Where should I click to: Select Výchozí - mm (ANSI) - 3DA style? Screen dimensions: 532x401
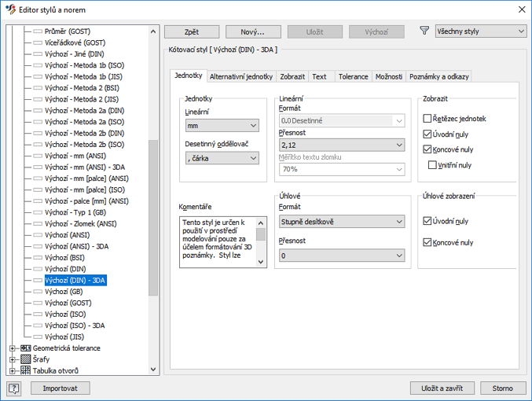[85, 167]
